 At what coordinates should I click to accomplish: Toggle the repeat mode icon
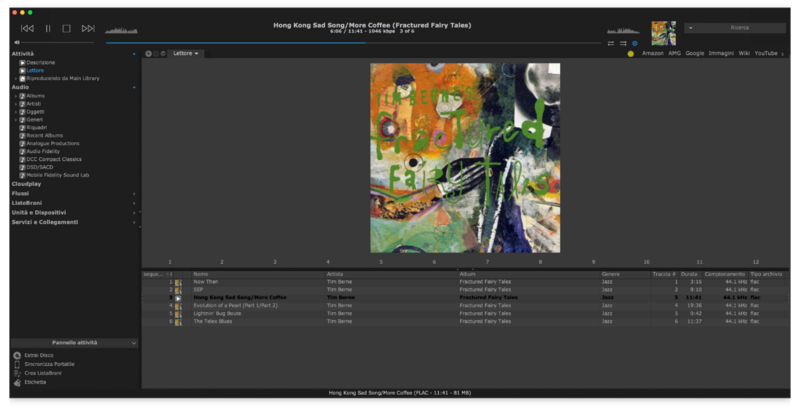point(611,43)
